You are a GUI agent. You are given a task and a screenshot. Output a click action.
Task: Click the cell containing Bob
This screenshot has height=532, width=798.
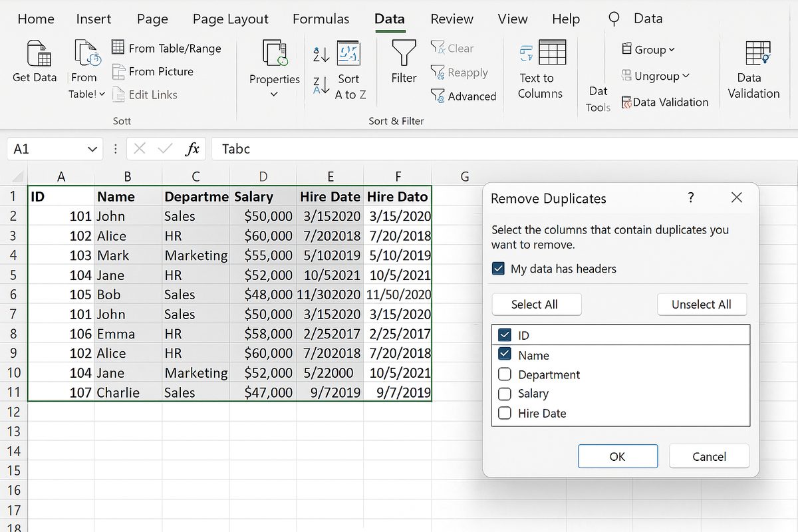click(x=128, y=295)
